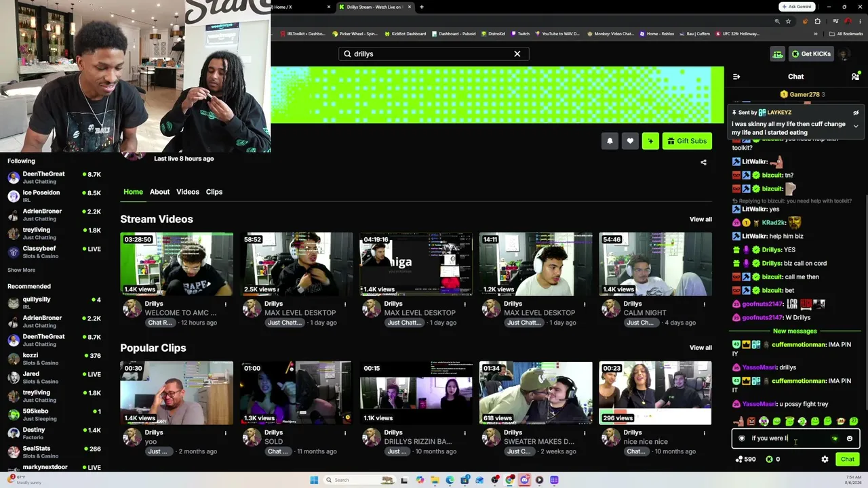Image resolution: width=868 pixels, height=488 pixels.
Task: Click the green subscribe star button
Action: [650, 141]
